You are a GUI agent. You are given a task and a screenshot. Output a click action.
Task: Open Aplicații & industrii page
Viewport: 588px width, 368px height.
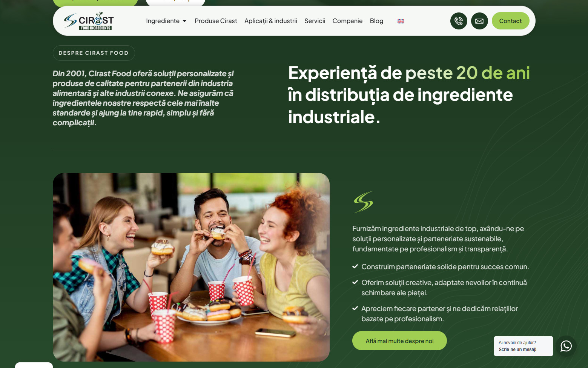point(271,21)
